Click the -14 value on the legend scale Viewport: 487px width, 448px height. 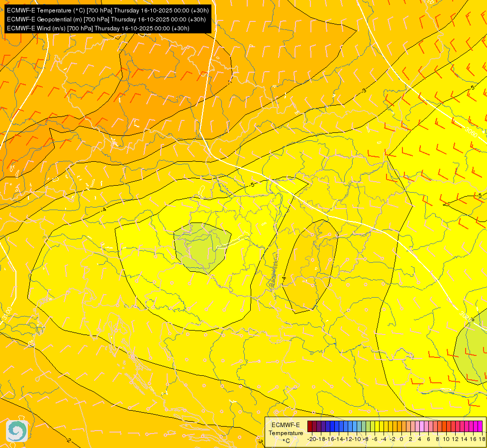339,440
